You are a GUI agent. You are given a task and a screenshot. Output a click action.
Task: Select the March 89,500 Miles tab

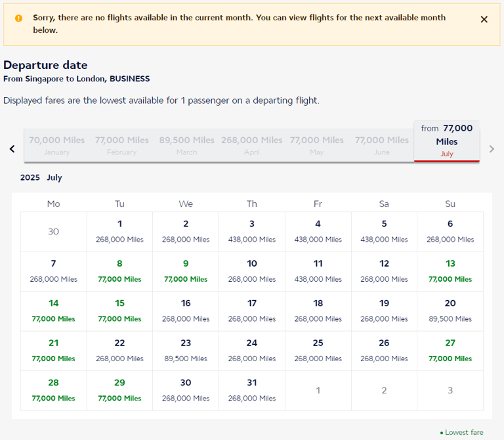[x=186, y=145]
